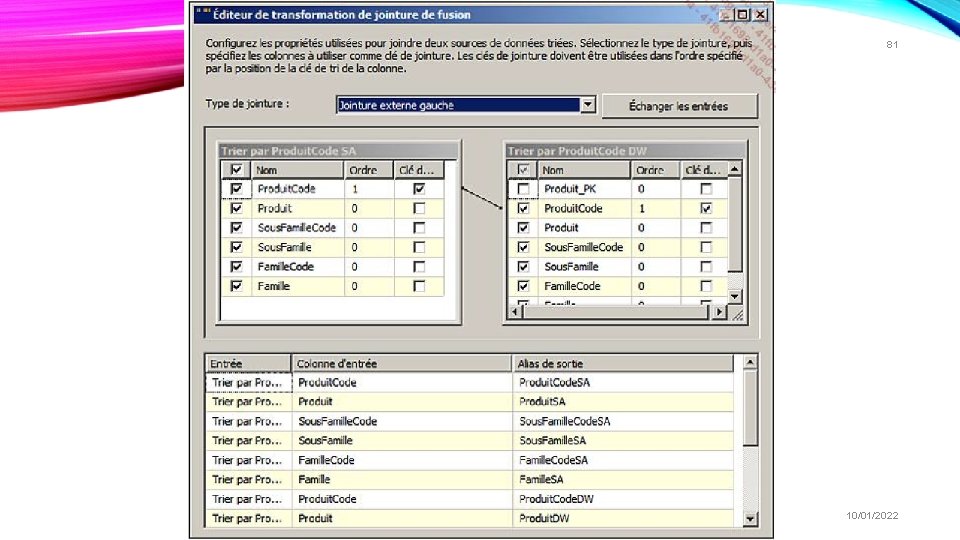This screenshot has height=540, width=960.
Task: Click right arrow of DW horizontal scrollbar
Action: [x=719, y=312]
